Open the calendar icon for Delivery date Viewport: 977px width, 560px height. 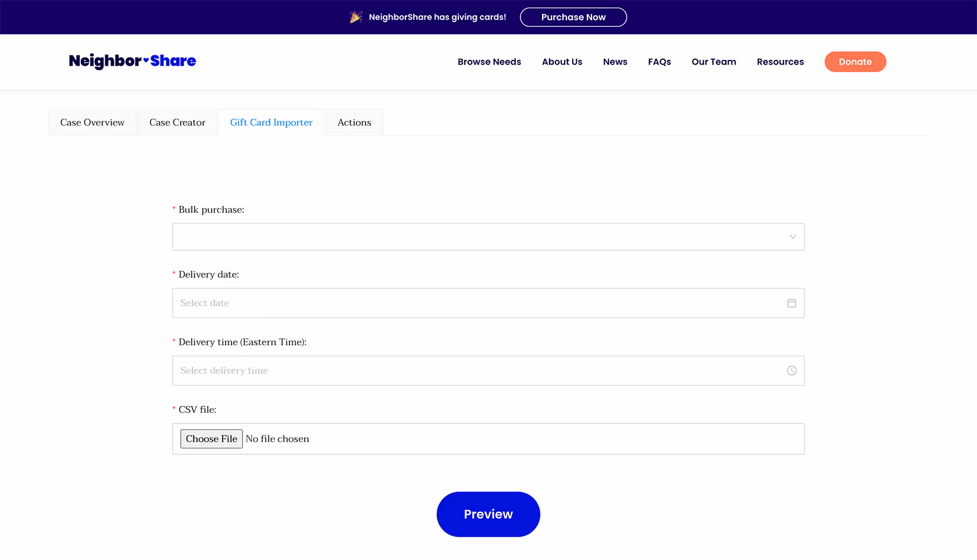791,303
